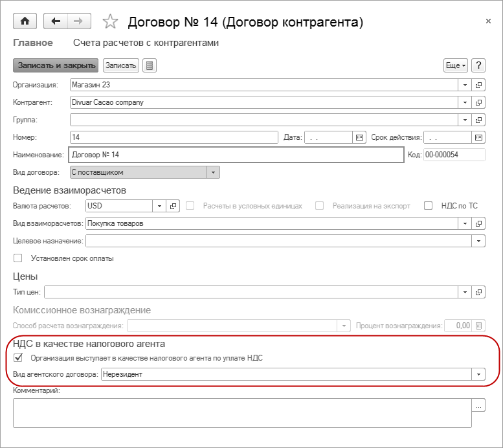Viewport: 503px width, 448px height.
Task: Open the Срок действия calendar picker
Action: point(478,137)
